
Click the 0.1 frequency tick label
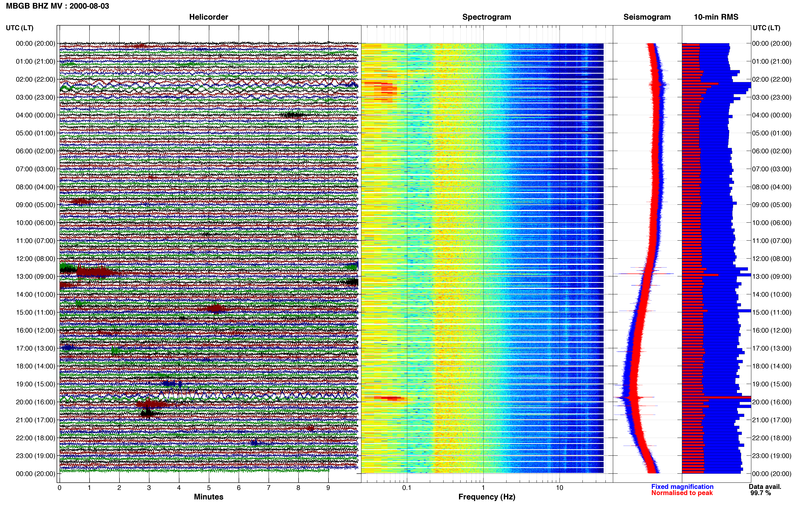[407, 488]
